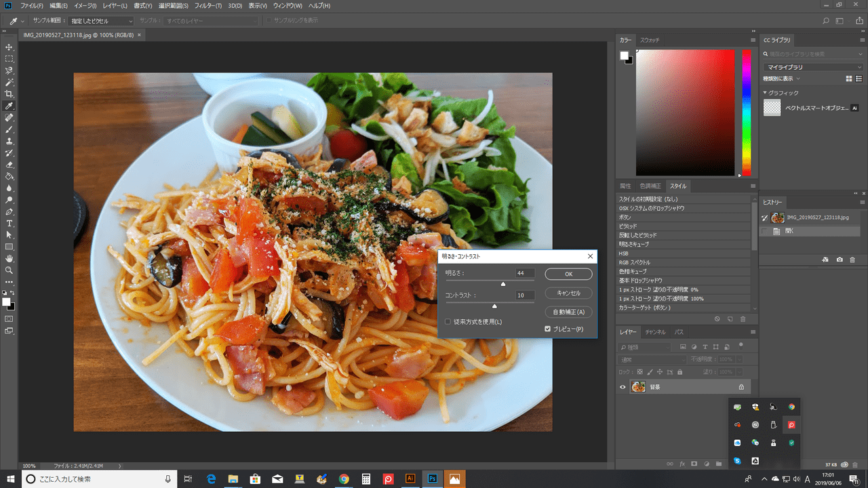This screenshot has height=488, width=868.
Task: Select the Brush tool
Action: click(x=9, y=129)
